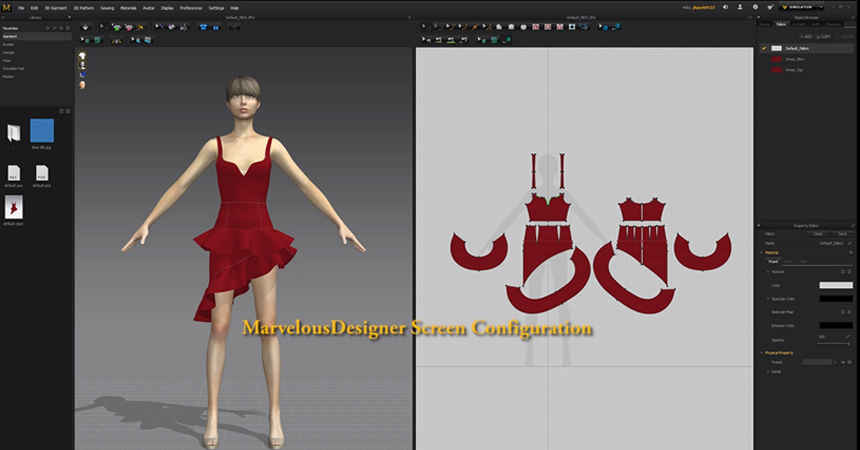
Task: Open the Sewing menu
Action: click(107, 7)
